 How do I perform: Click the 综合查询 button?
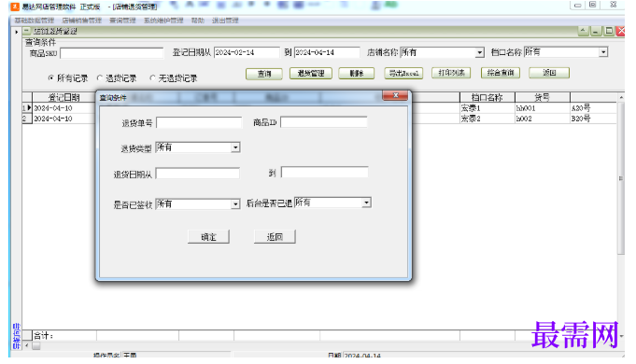[x=501, y=73]
